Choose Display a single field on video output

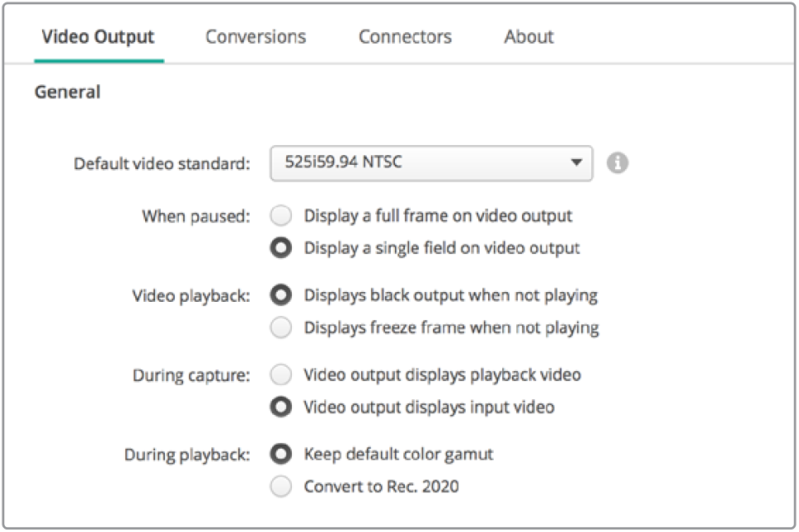(281, 247)
